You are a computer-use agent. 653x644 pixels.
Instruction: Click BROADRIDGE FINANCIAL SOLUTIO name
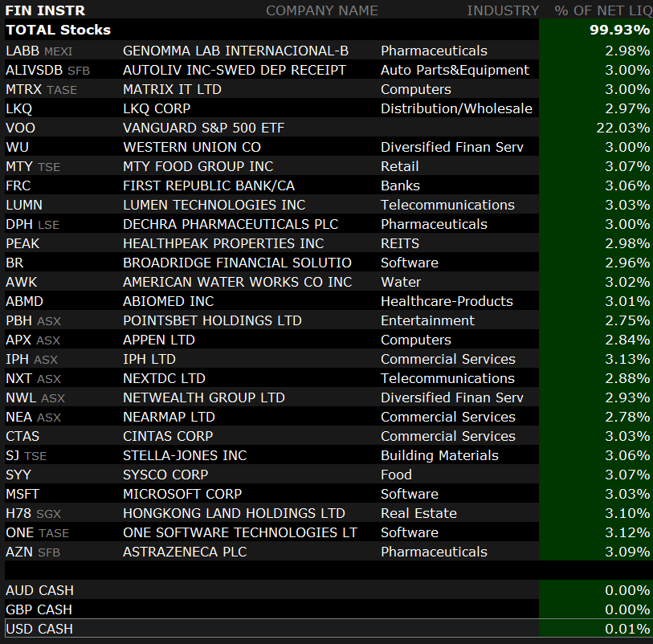pyautogui.click(x=238, y=263)
